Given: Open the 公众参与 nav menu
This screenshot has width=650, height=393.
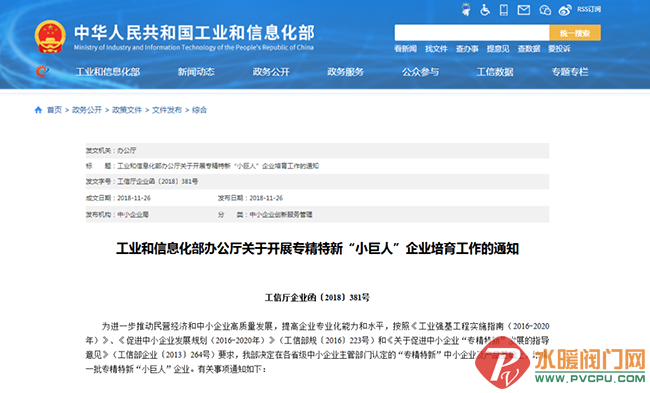Looking at the screenshot, I should pos(420,72).
